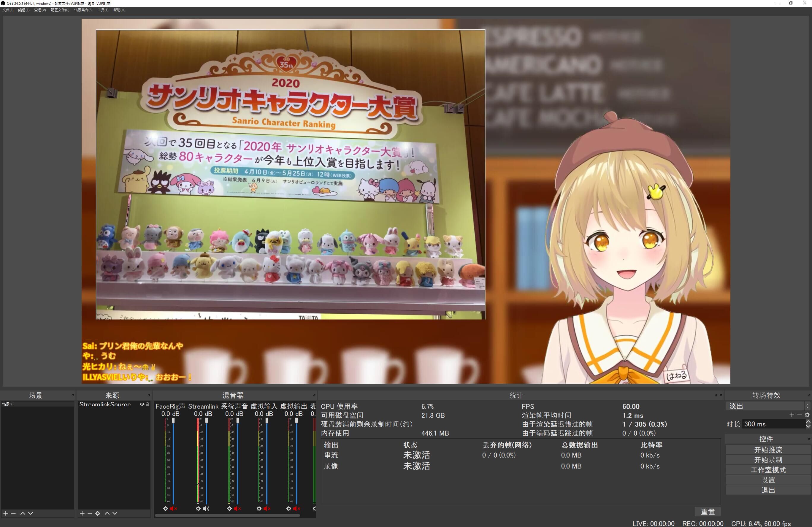
Task: Toggle lock on StreamlinkSource
Action: [148, 404]
